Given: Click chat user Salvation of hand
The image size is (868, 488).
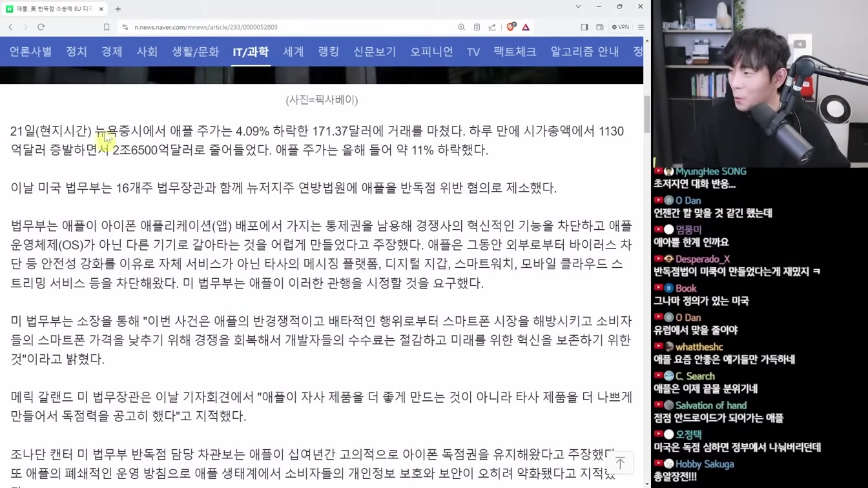Looking at the screenshot, I should tap(711, 405).
